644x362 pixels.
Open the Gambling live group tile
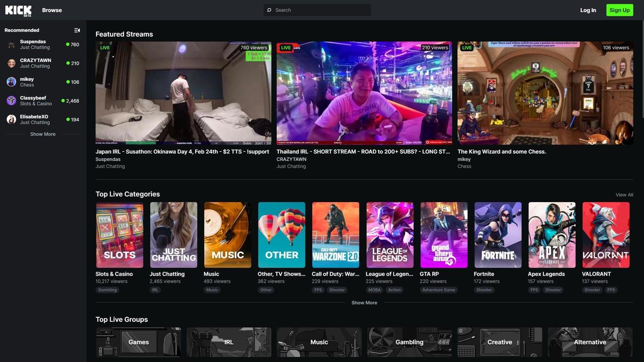410,342
